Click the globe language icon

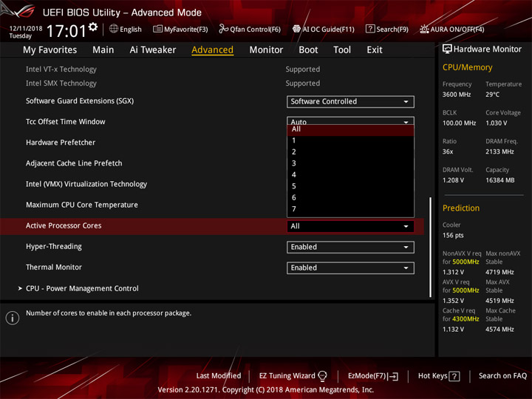tap(114, 29)
